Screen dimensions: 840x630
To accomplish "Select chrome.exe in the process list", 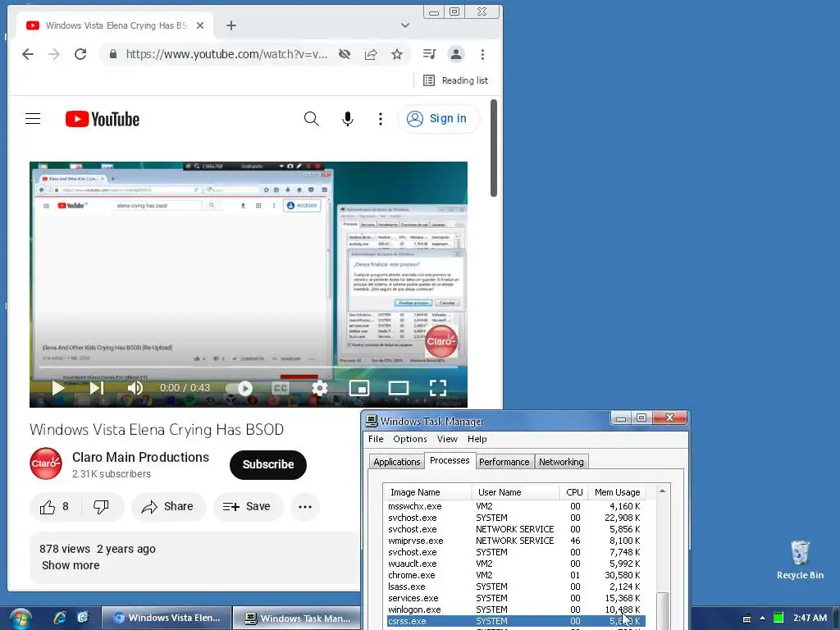I will click(x=516, y=575).
